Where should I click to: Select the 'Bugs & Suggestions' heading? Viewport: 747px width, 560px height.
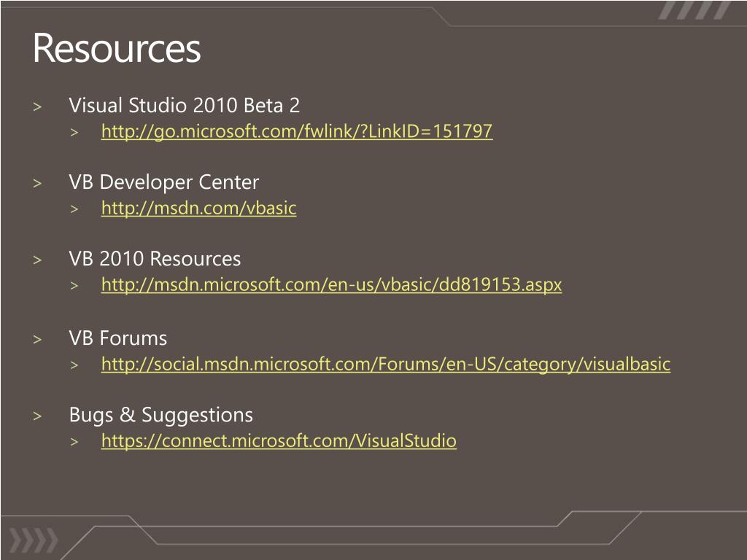pos(161,415)
